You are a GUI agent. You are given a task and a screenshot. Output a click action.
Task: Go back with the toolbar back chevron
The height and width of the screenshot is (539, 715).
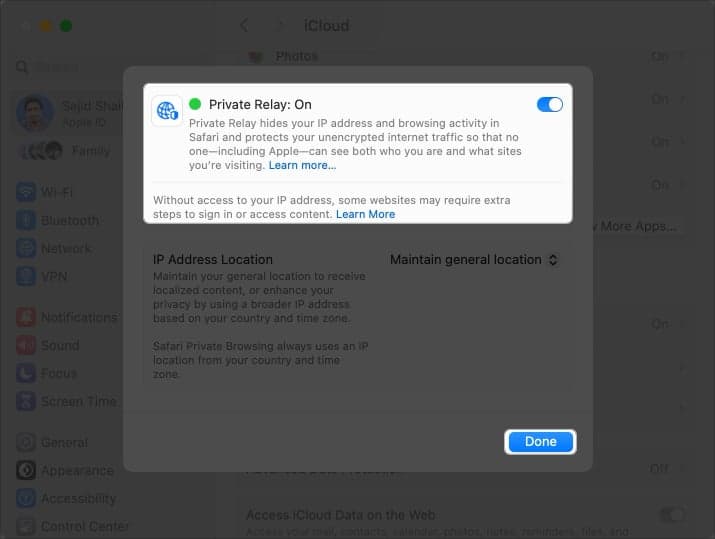(x=244, y=26)
